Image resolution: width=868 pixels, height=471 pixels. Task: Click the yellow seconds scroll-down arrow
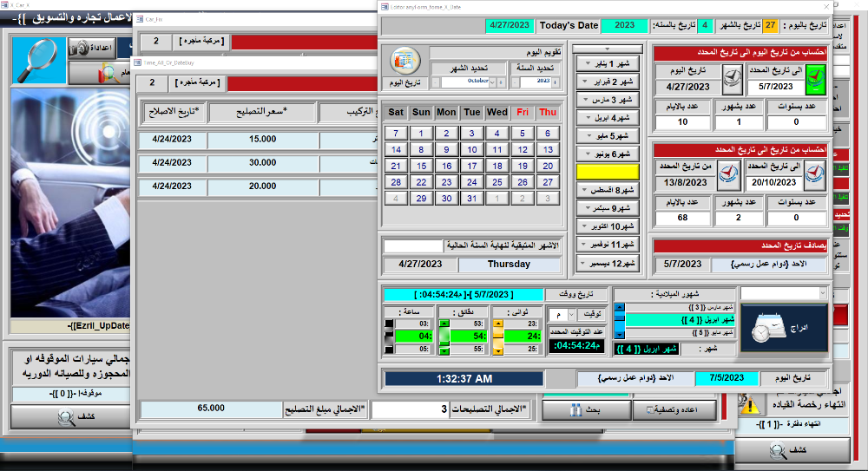tap(498, 350)
